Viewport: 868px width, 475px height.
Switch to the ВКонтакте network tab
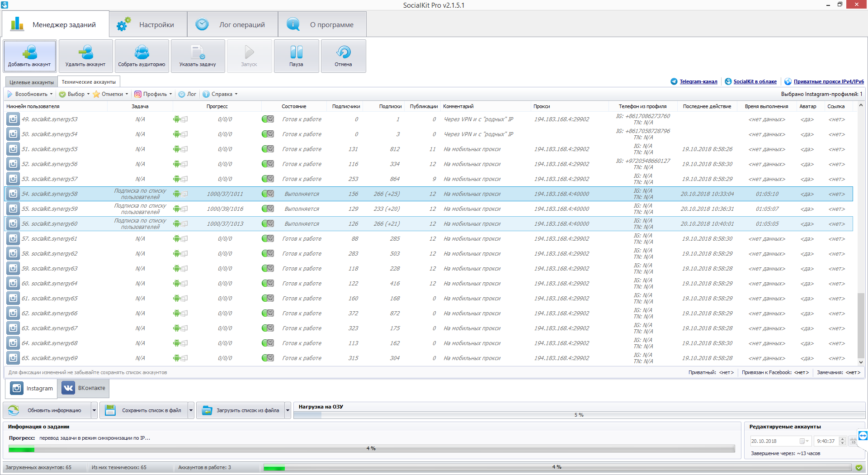[x=83, y=388]
